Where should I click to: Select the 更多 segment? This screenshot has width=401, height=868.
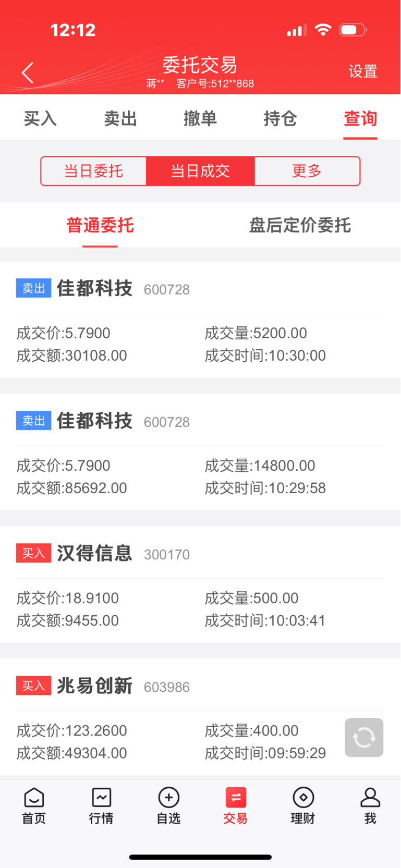(307, 171)
